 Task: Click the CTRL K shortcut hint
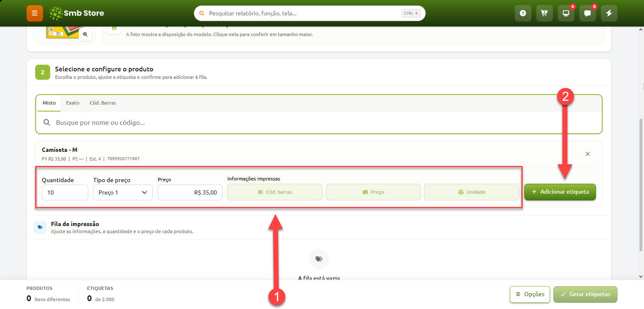tap(411, 13)
